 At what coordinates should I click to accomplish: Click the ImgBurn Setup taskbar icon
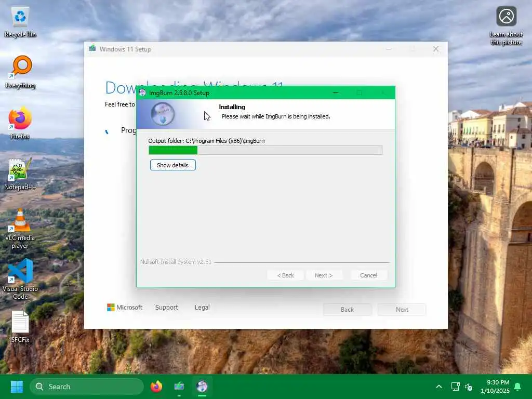[202, 387]
